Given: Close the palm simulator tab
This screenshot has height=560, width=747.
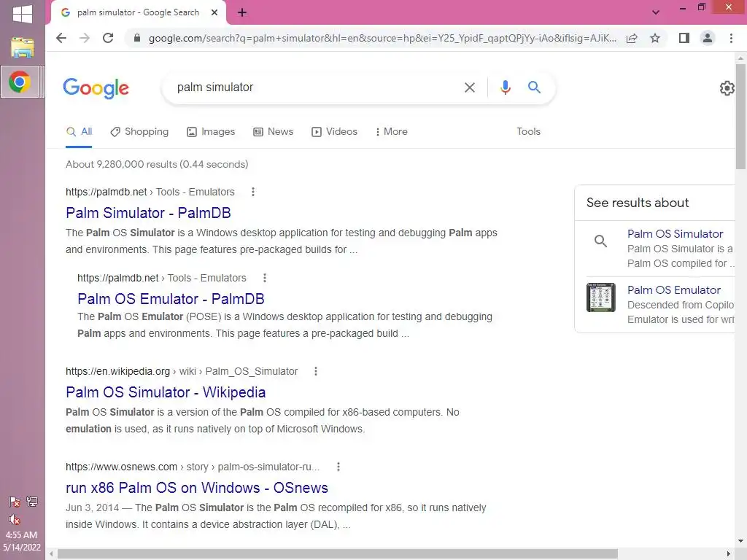Looking at the screenshot, I should pos(214,12).
